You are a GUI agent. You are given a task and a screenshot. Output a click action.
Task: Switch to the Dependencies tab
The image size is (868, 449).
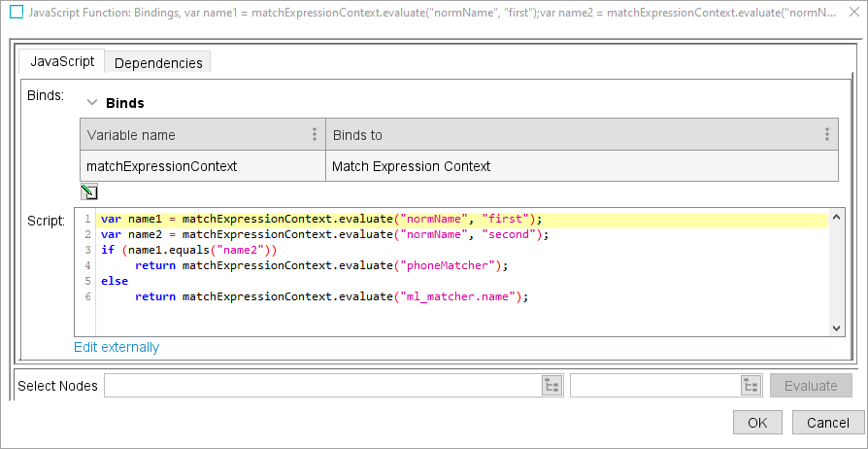point(158,63)
